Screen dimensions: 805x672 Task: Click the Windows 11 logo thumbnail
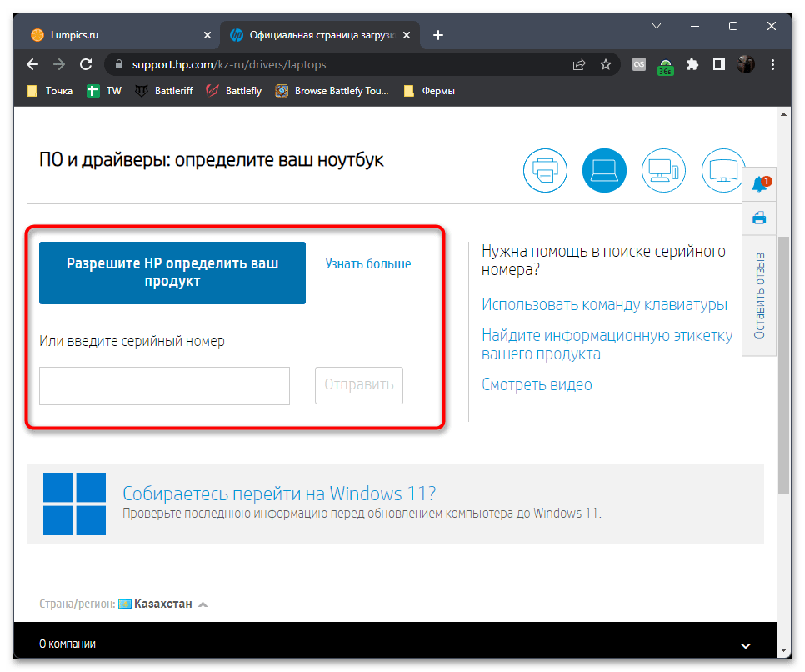point(74,504)
